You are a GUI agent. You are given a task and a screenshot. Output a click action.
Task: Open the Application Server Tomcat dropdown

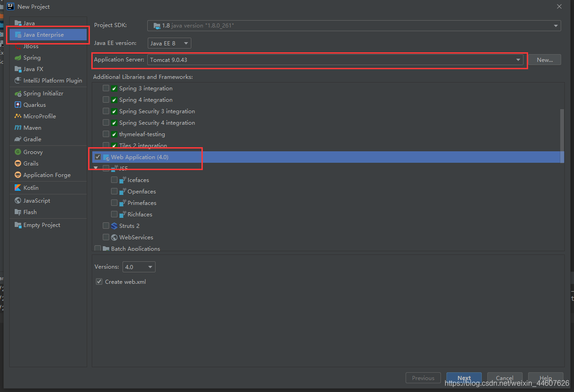click(335, 60)
